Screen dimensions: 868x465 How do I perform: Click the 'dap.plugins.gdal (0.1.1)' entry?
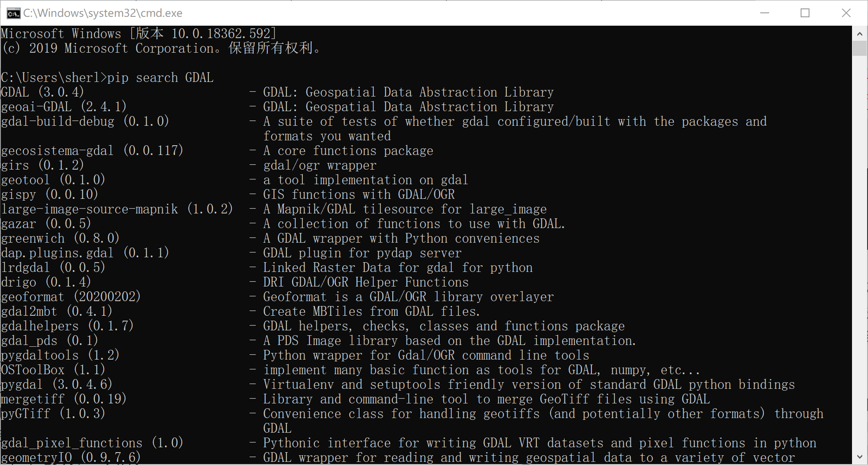[85, 253]
